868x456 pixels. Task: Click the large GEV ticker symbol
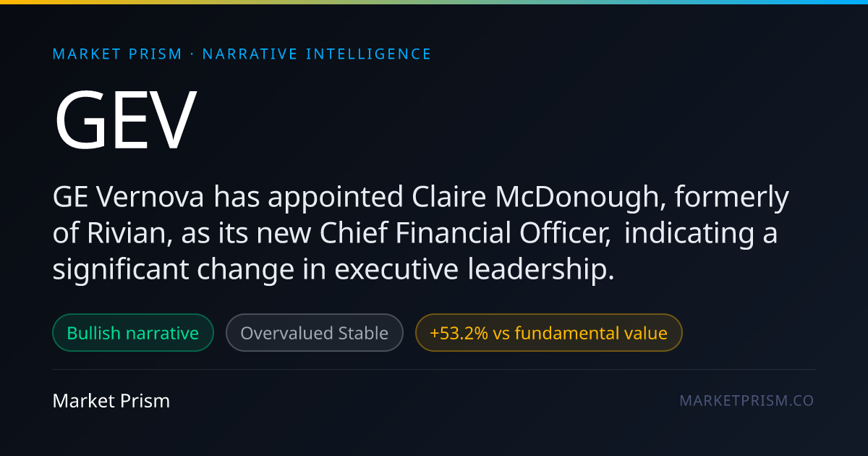125,119
